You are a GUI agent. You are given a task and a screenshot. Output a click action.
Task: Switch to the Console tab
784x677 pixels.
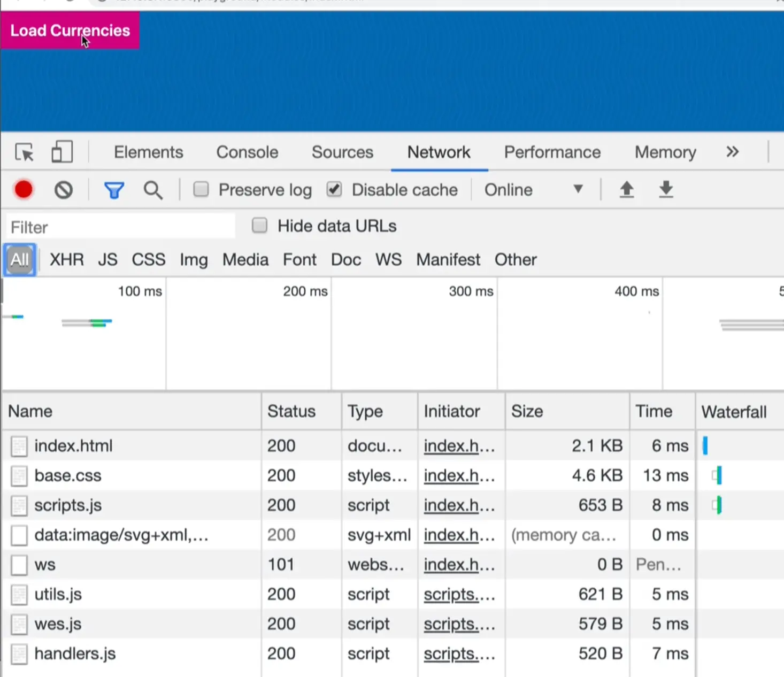247,152
